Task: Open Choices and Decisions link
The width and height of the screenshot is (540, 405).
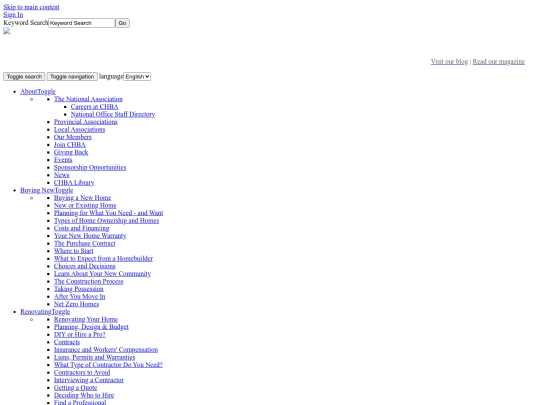Action: click(85, 266)
